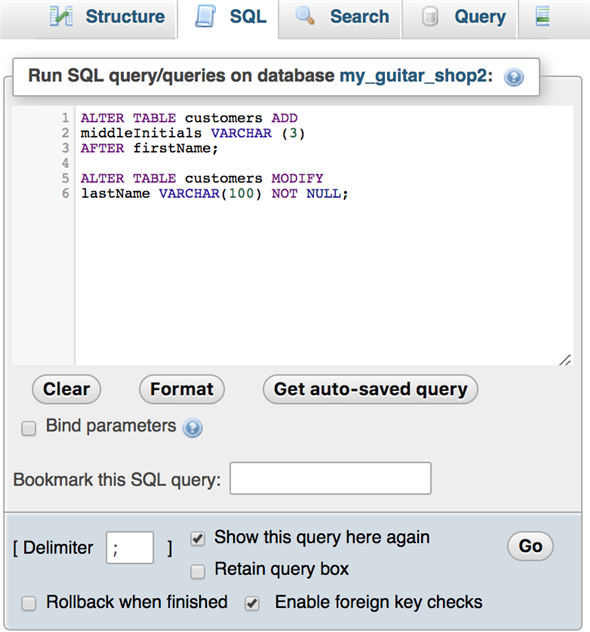Viewport: 590px width, 632px height.
Task: Click the SQL tab scroll icon
Action: tap(206, 17)
